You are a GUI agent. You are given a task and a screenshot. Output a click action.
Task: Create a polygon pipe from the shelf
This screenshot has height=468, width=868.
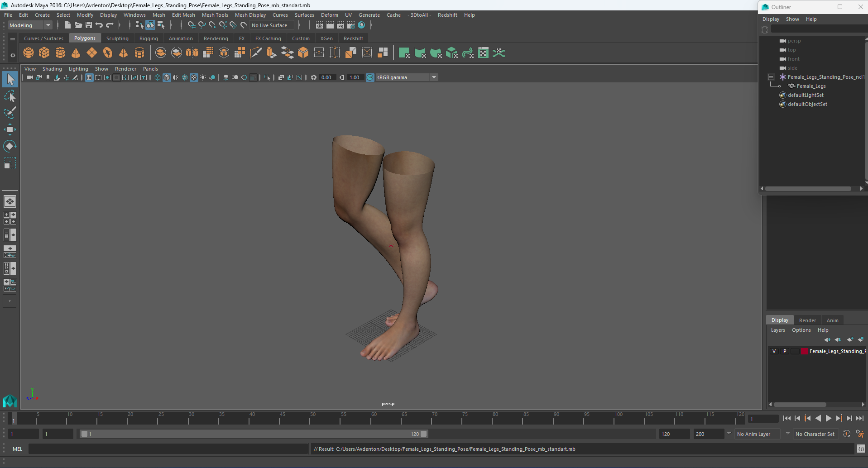point(139,53)
